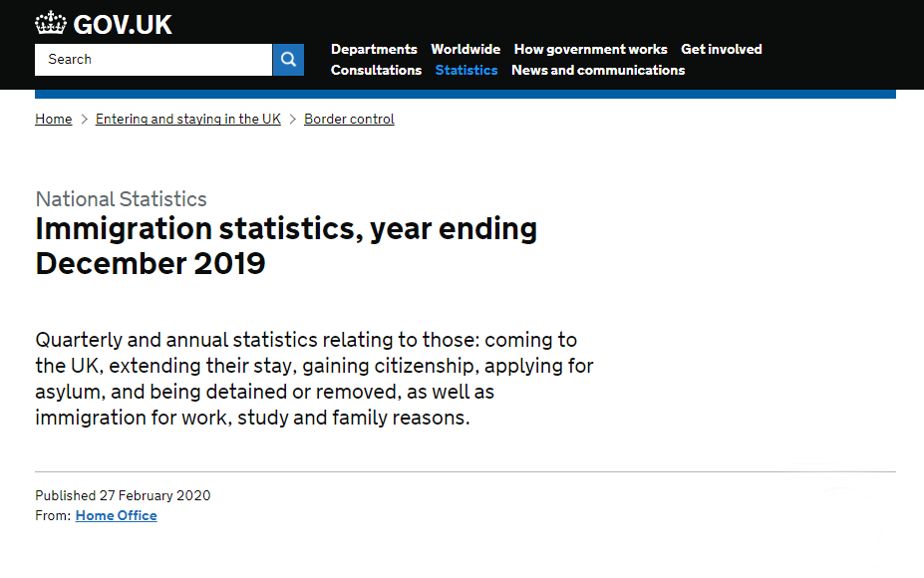Click the magnifying glass search icon
Screen dimensions: 924x578
[288, 60]
